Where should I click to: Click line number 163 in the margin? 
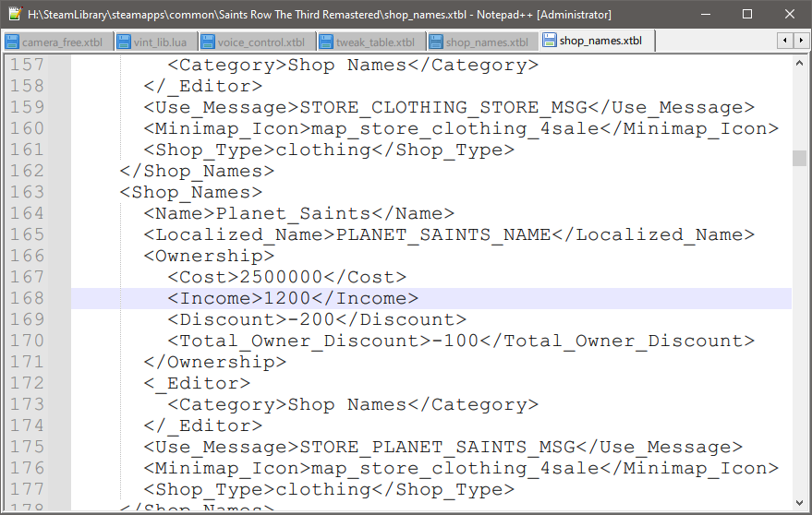click(28, 192)
